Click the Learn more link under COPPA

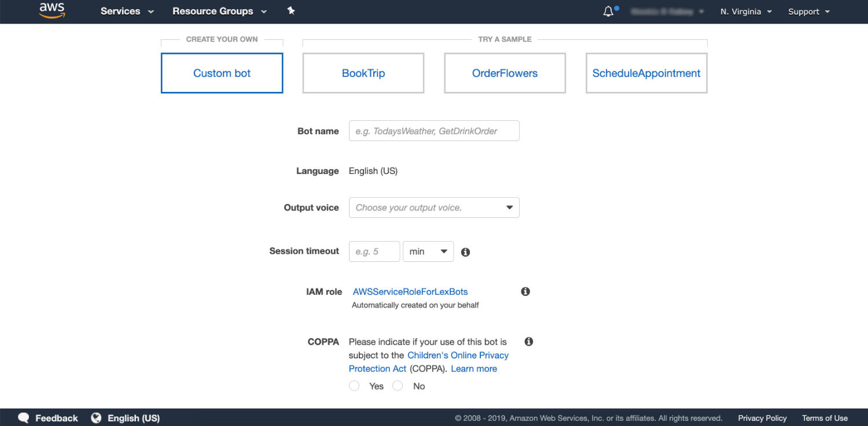473,368
